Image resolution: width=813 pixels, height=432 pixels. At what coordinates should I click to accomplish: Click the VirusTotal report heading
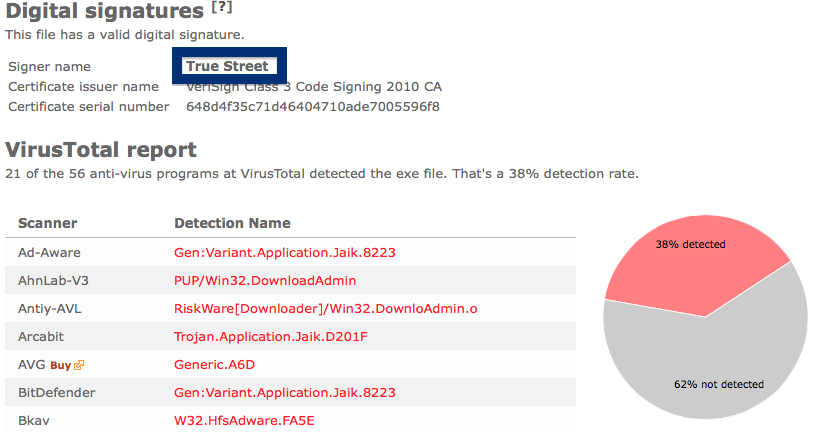coord(101,150)
